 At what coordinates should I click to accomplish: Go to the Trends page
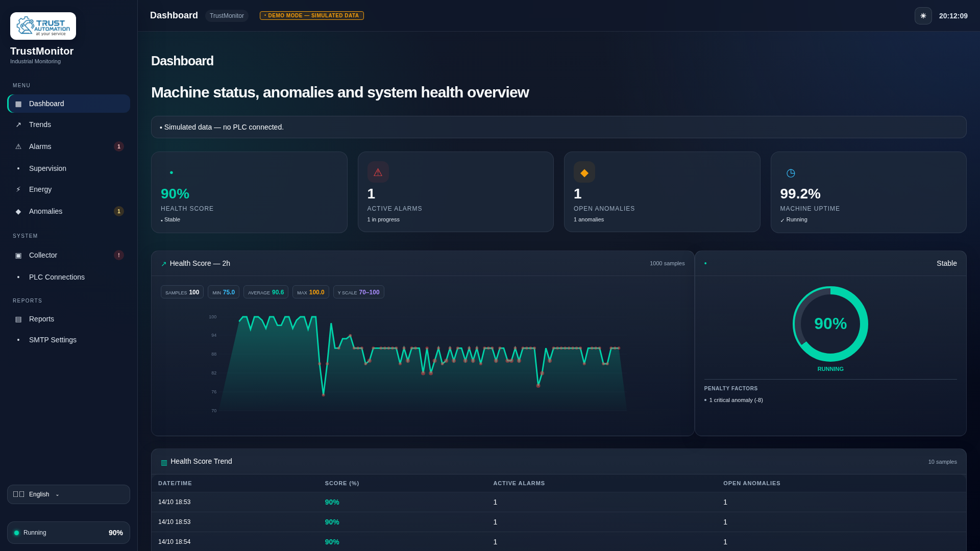click(68, 124)
